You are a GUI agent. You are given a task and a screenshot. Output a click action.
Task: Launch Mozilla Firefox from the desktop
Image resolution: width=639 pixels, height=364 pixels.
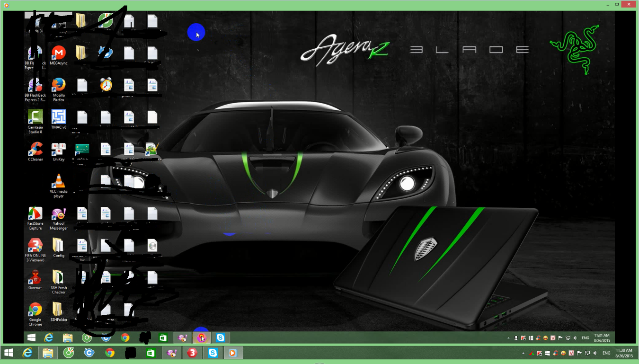(59, 85)
